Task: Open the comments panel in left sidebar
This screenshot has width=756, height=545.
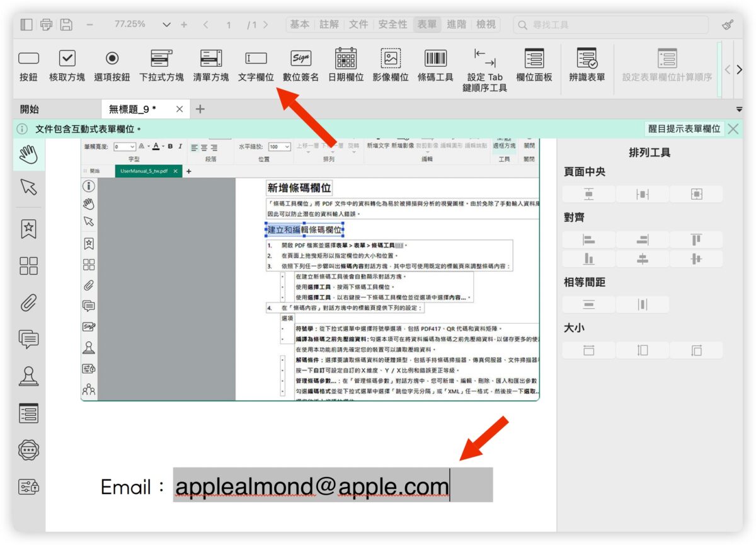Action: pyautogui.click(x=28, y=340)
